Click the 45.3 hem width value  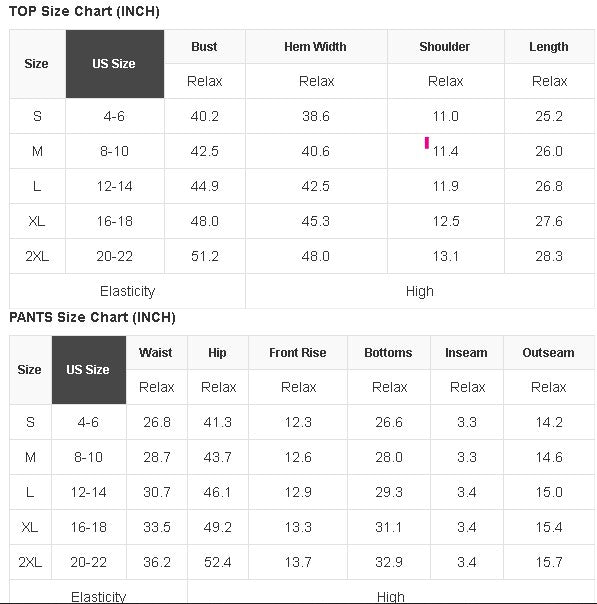[x=315, y=221]
